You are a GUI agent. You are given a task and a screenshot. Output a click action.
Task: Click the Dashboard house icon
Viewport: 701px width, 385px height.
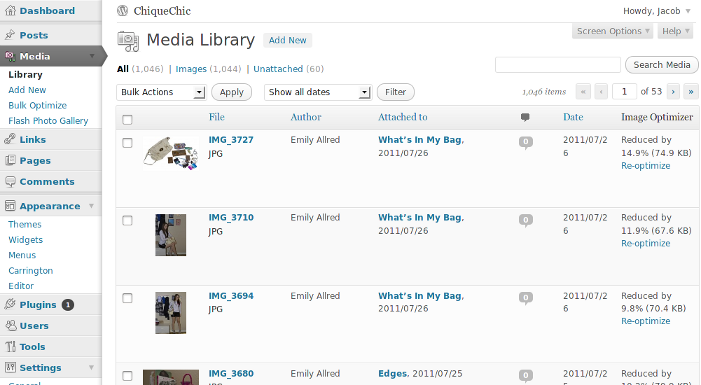pos(10,11)
